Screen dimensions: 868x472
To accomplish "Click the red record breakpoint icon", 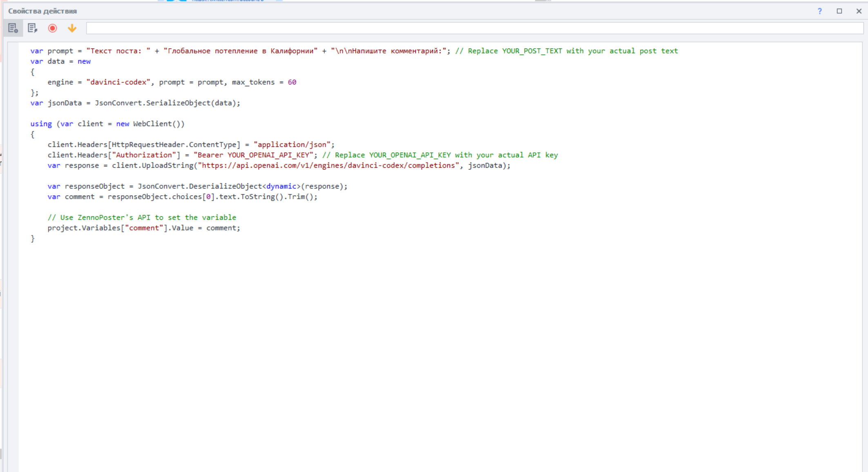I will pyautogui.click(x=52, y=28).
